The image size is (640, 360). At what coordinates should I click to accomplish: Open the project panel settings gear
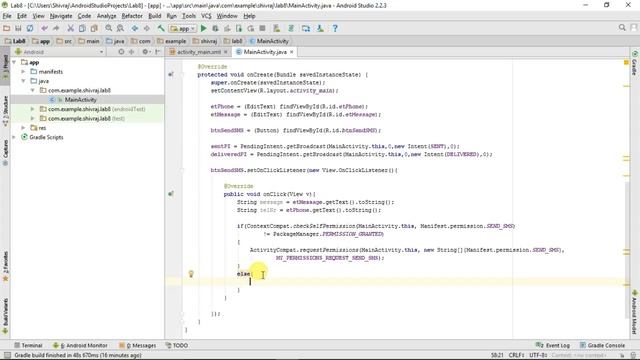(146, 52)
